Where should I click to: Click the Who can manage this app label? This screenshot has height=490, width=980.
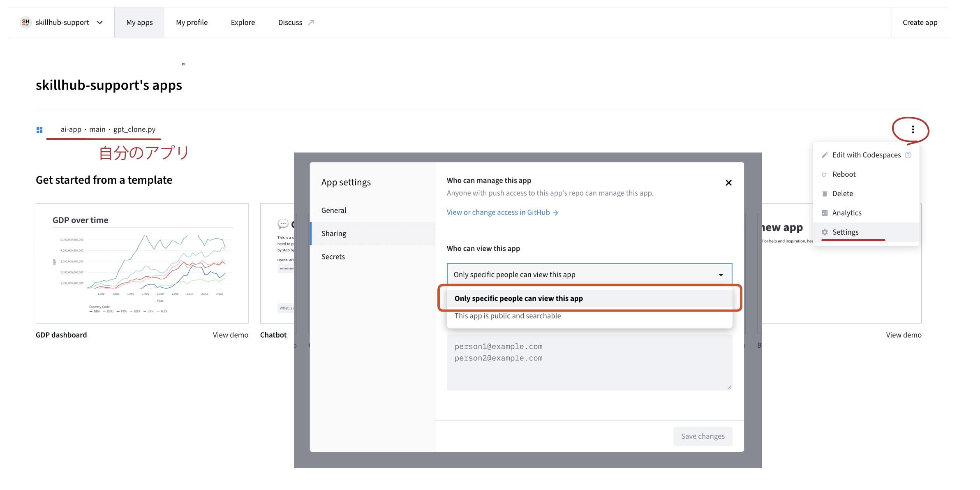point(489,180)
